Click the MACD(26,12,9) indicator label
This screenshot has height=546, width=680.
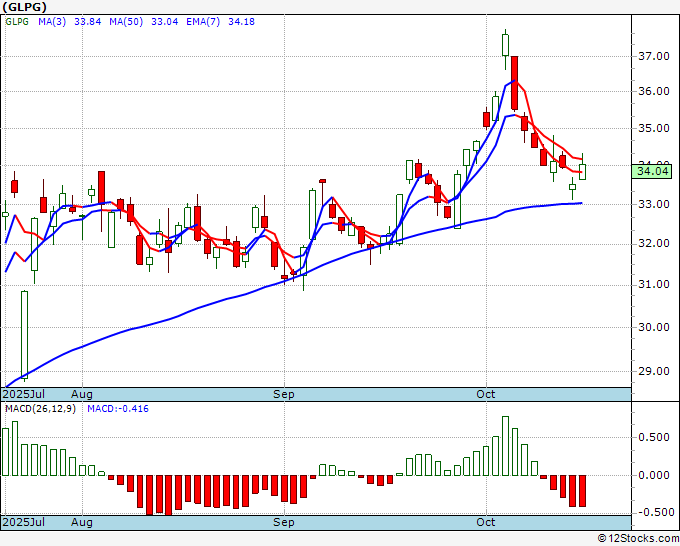40,409
